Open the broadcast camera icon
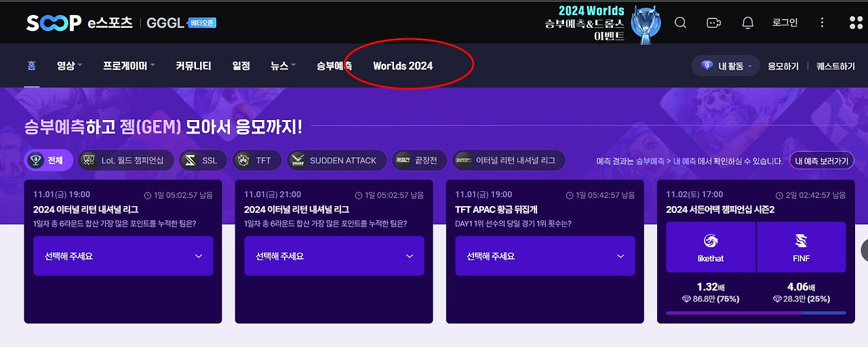 (x=713, y=22)
